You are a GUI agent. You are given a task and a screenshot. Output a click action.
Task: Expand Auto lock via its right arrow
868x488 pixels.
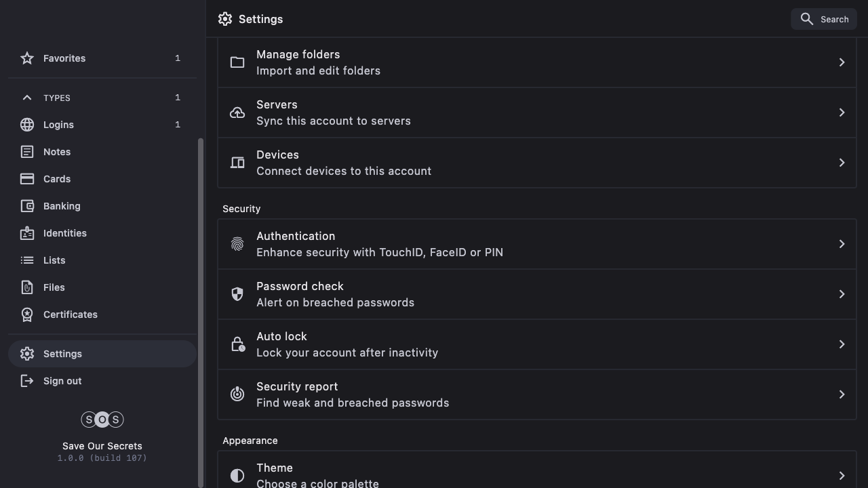(x=842, y=344)
